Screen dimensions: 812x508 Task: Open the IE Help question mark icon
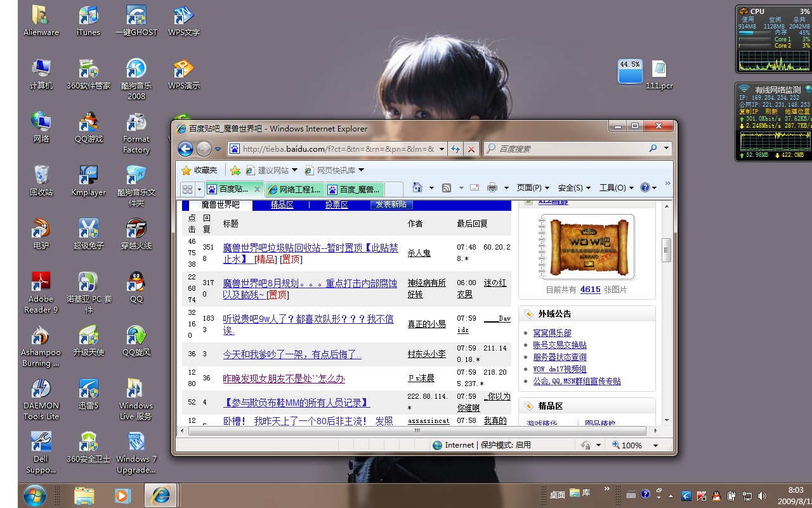click(x=645, y=187)
